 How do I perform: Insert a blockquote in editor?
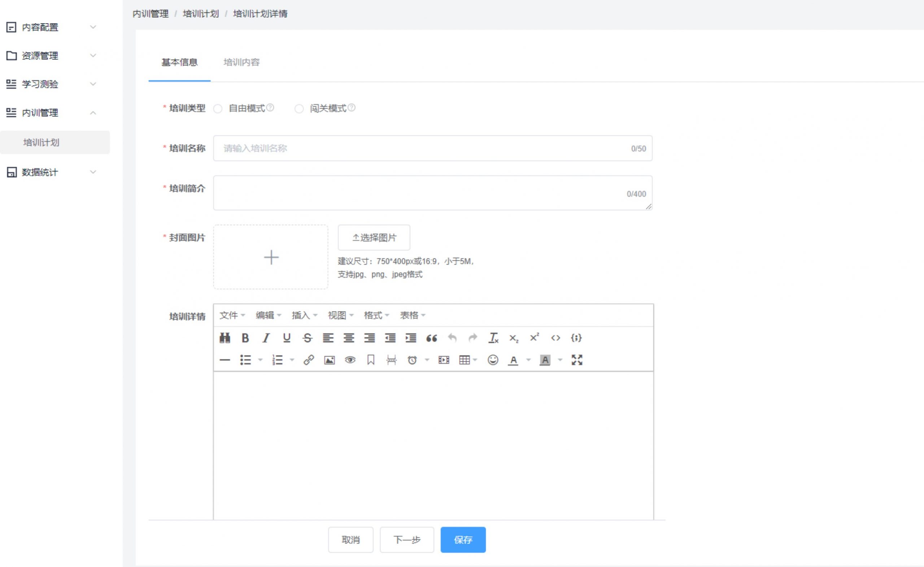coord(431,338)
